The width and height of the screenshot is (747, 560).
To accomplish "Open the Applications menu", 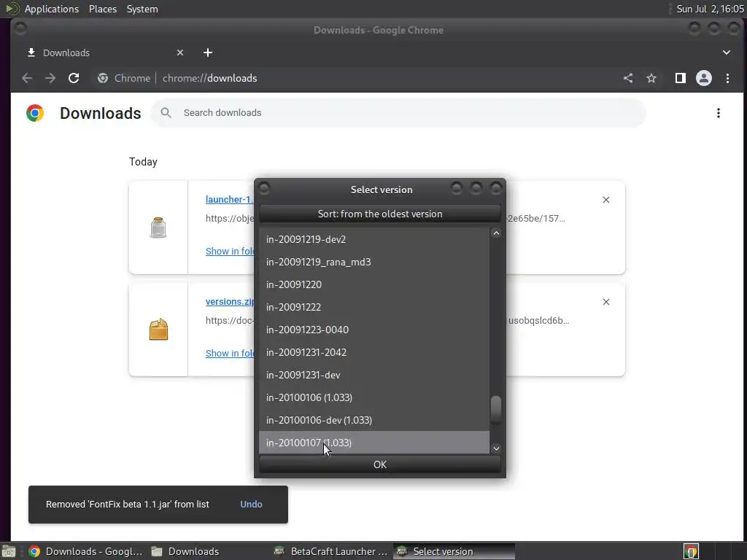I will 52,9.
